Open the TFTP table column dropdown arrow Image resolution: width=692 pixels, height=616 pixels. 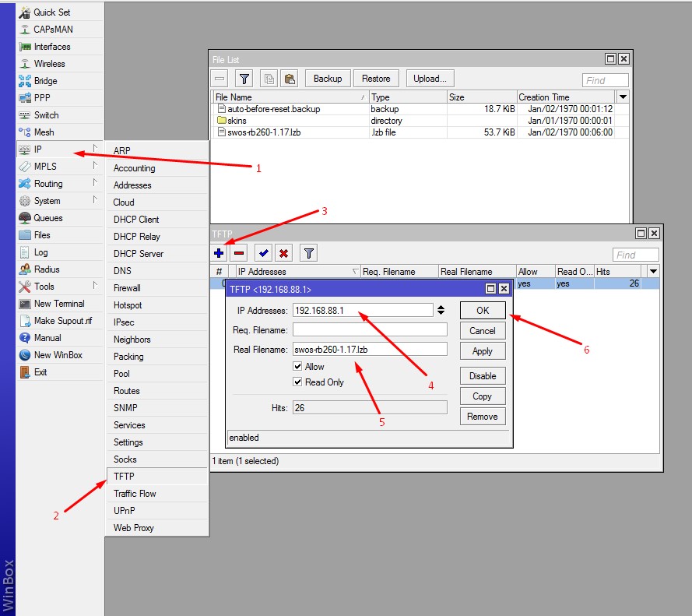(x=653, y=272)
